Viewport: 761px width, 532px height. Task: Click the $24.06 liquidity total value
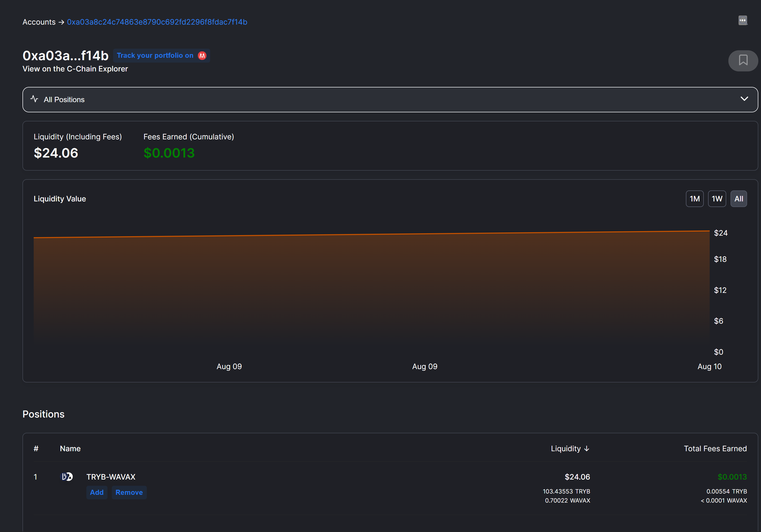pyautogui.click(x=56, y=153)
